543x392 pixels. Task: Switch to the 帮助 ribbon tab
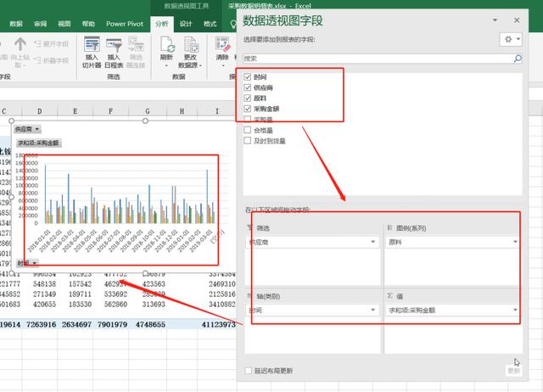click(x=88, y=24)
